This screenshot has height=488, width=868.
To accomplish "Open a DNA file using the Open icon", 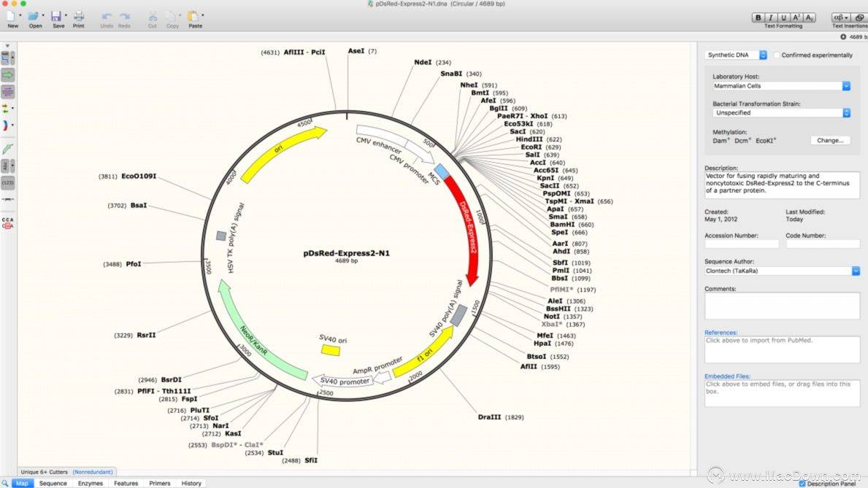I will (x=34, y=16).
